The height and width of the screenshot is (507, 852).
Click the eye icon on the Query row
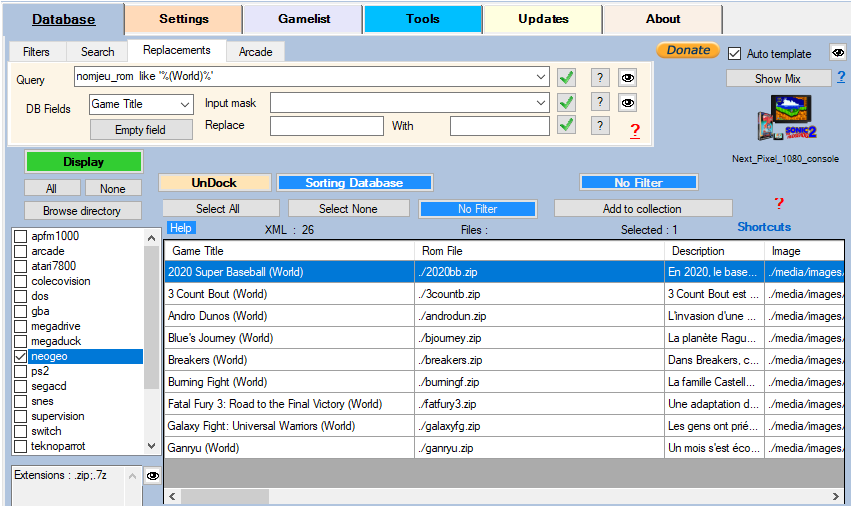[628, 77]
